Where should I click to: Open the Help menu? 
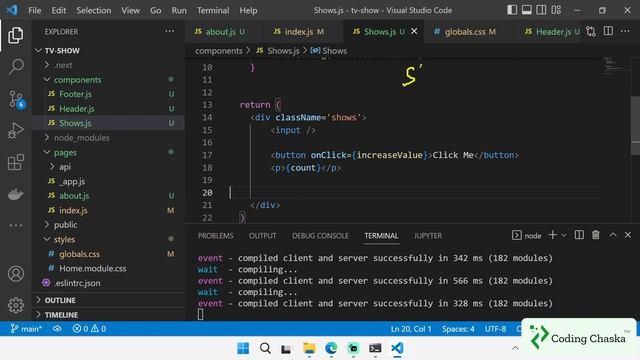(x=248, y=10)
